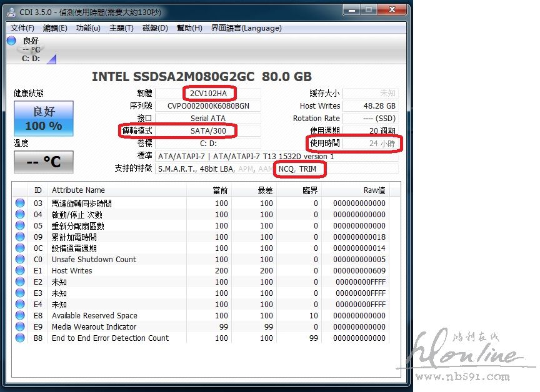Click the blue triangle disk selector marker
This screenshot has height=392, width=540.
(x=51, y=59)
